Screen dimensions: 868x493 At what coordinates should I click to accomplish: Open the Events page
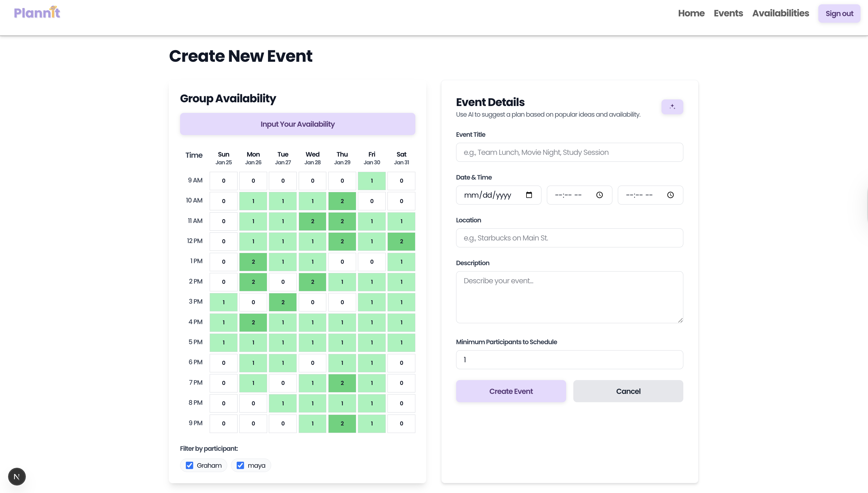point(728,13)
